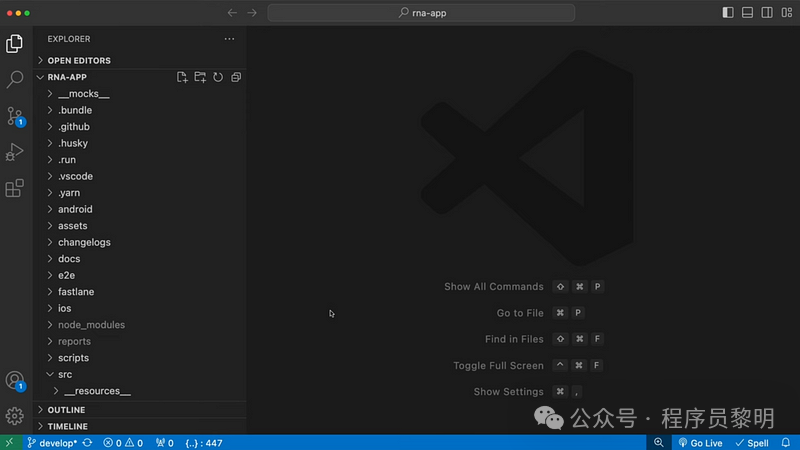Click the Toggle Full Screen shortcut hint

[x=529, y=365]
